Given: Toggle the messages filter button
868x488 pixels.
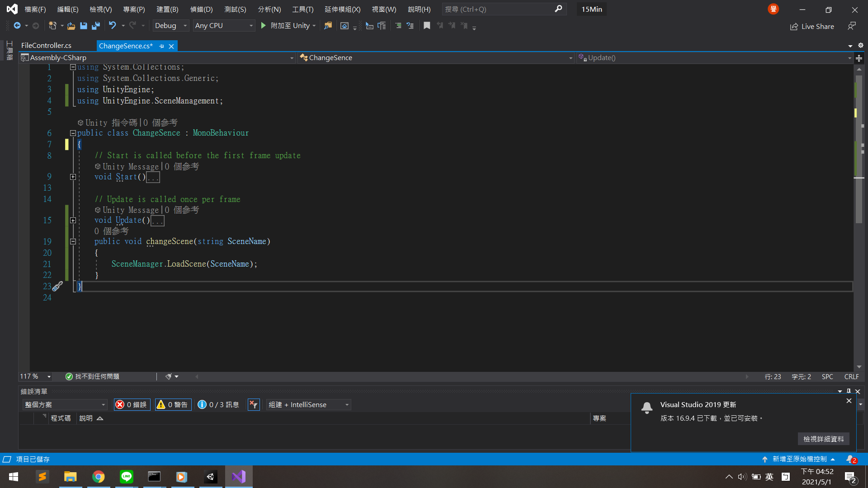Looking at the screenshot, I should [x=219, y=405].
